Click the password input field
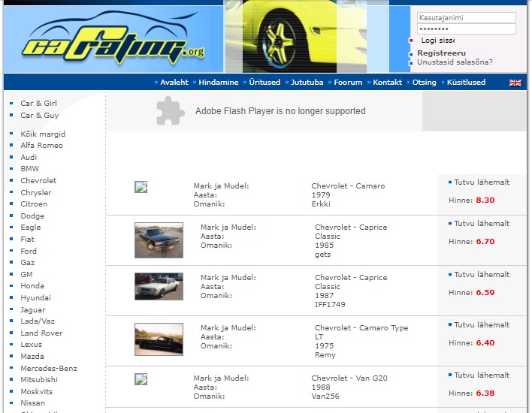Image resolution: width=532 pixels, height=413 pixels. (x=466, y=29)
